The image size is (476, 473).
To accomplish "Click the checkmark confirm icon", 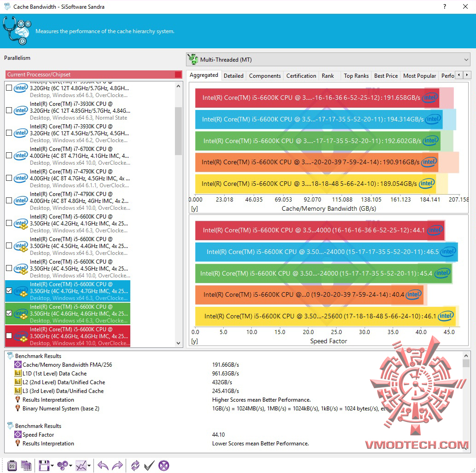I will pyautogui.click(x=148, y=466).
